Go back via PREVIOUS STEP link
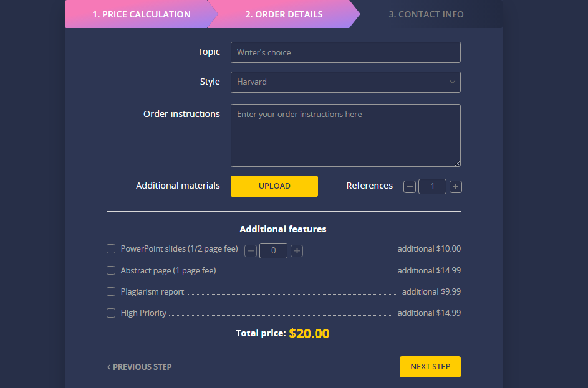This screenshot has height=388, width=588. [140, 367]
